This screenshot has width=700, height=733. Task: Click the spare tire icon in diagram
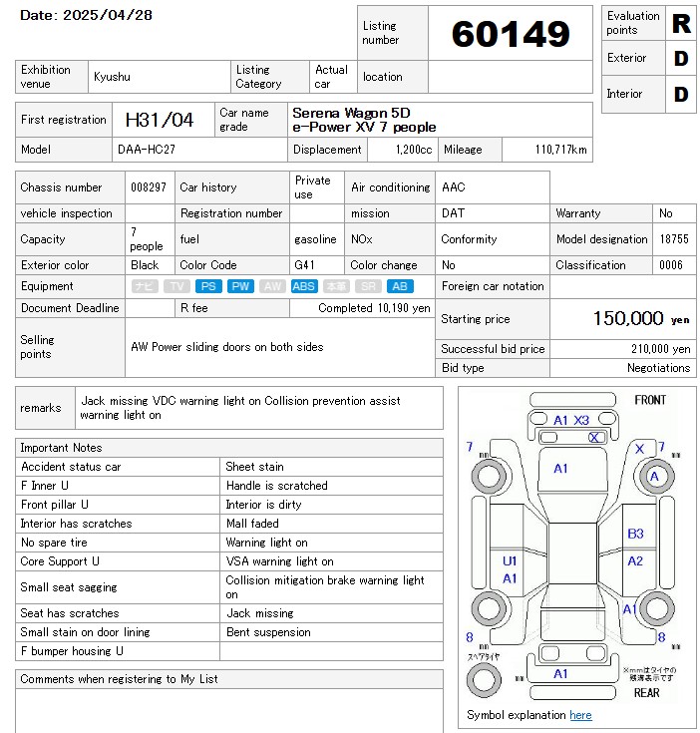pyautogui.click(x=484, y=680)
